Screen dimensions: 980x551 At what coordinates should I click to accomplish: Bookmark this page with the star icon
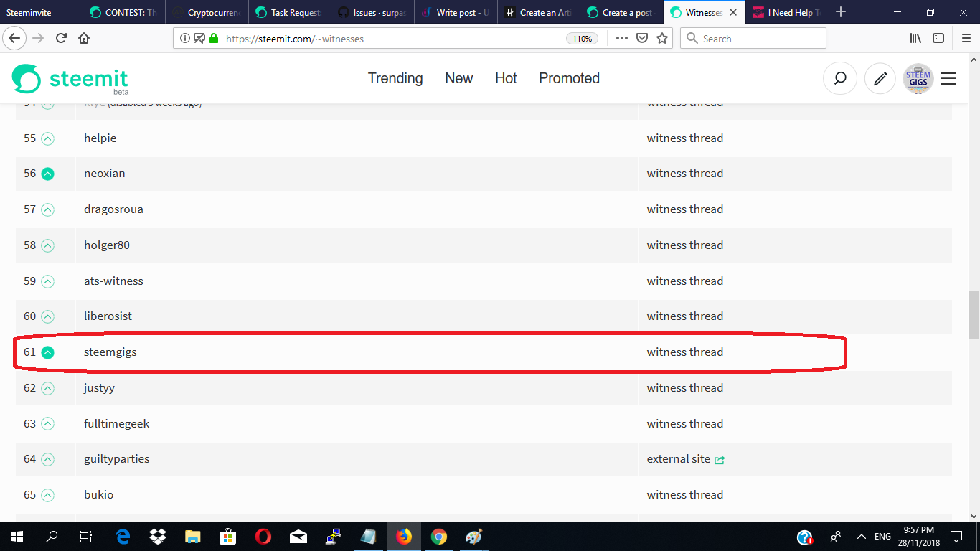[x=662, y=39]
